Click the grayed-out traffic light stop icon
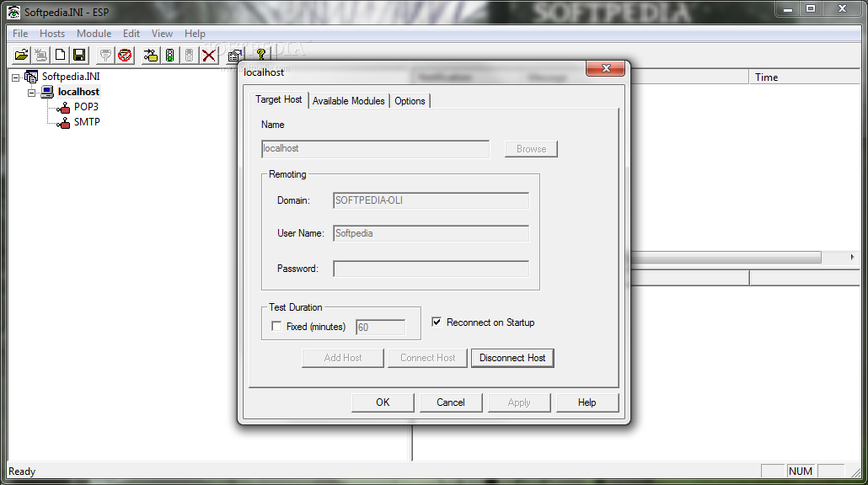 pyautogui.click(x=190, y=55)
